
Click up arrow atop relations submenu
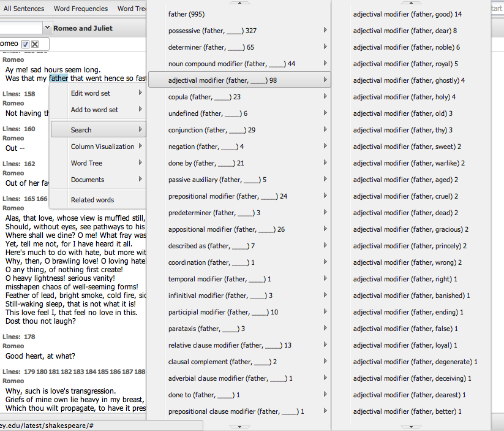click(x=239, y=2)
